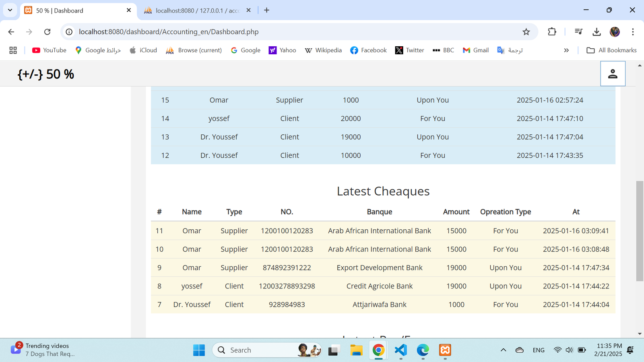Expand the hidden bookmarks chevron
The image size is (644, 362).
click(566, 50)
